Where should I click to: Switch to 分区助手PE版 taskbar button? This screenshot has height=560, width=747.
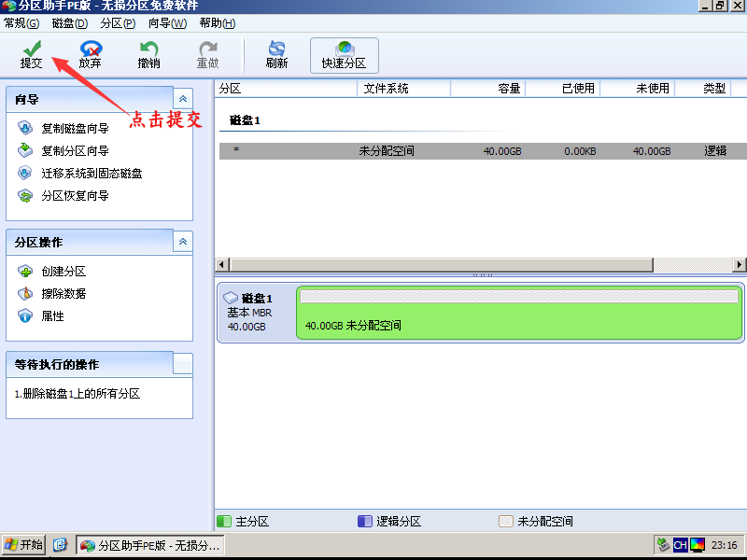[149, 545]
